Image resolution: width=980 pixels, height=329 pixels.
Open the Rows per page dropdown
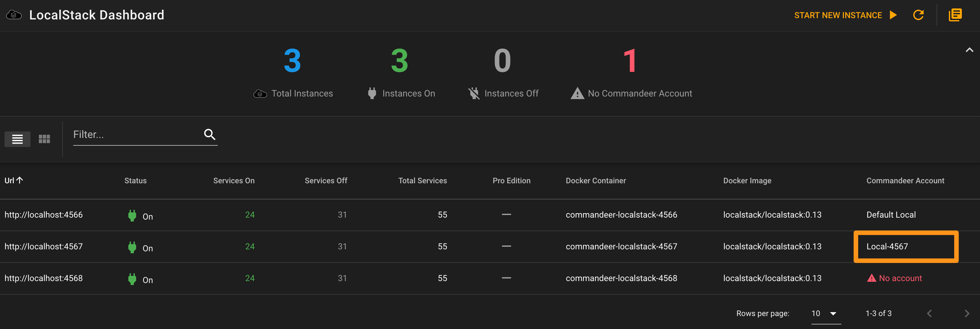click(825, 314)
